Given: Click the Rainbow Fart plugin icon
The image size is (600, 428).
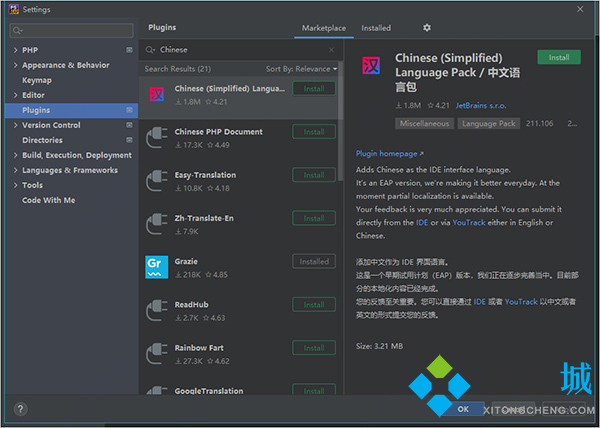Looking at the screenshot, I should [x=157, y=354].
